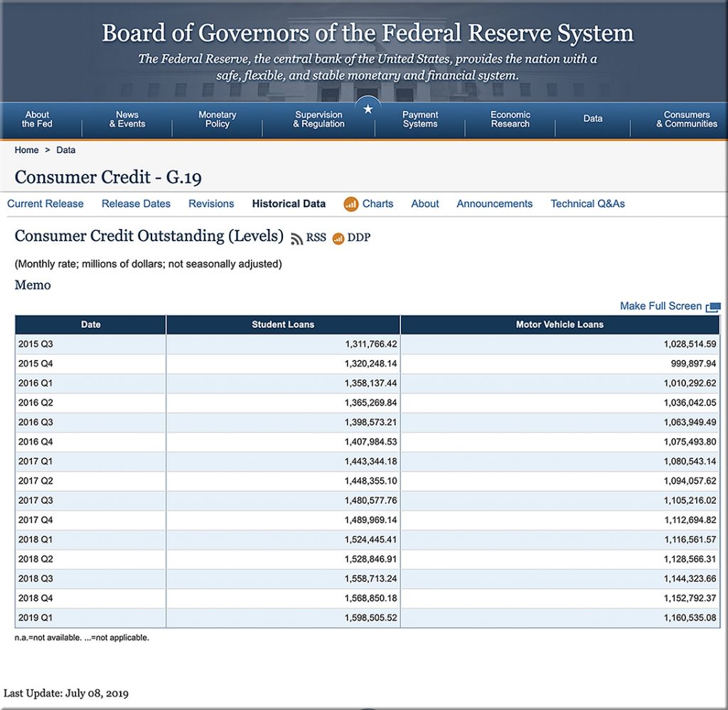Screen dimensions: 728x710
Task: Select the Historical Data tab
Action: 289,203
